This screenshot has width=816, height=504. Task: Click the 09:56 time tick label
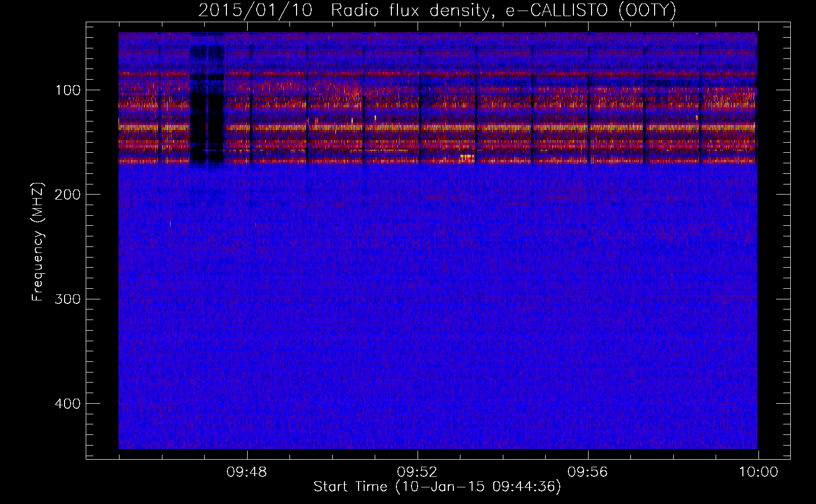tap(588, 472)
